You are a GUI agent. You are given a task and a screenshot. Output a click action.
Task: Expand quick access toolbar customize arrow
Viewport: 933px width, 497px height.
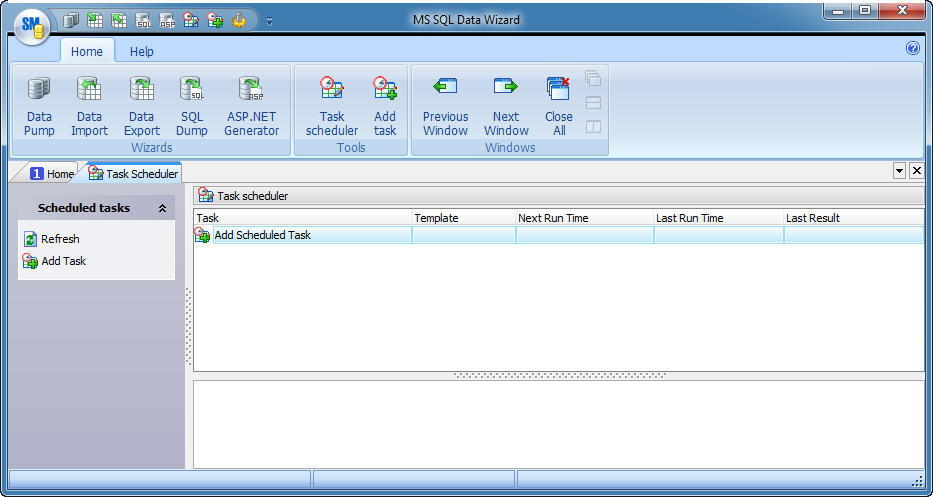(x=270, y=21)
